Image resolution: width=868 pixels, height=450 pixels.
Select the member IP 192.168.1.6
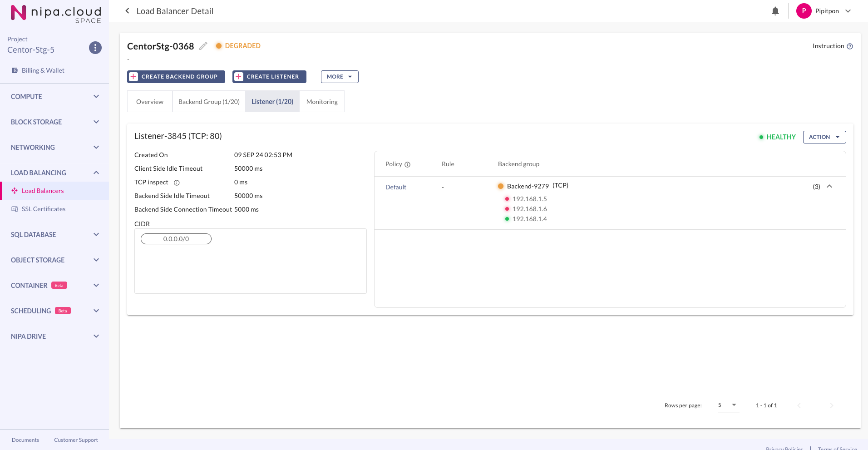(x=530, y=209)
